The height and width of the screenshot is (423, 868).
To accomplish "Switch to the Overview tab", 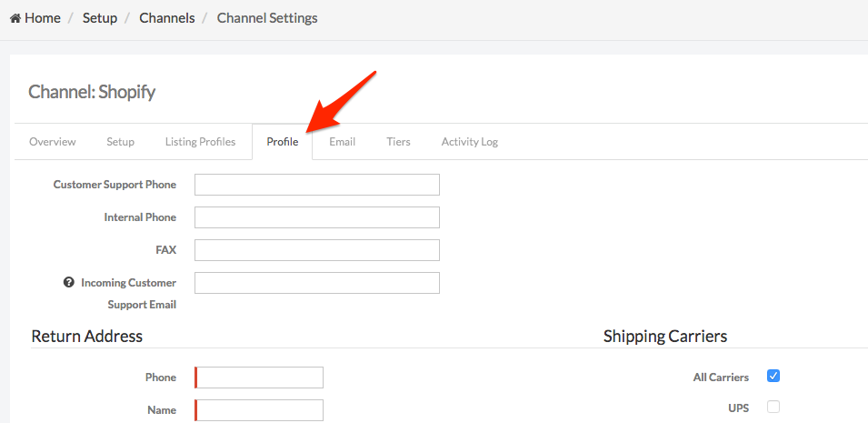I will [x=53, y=142].
